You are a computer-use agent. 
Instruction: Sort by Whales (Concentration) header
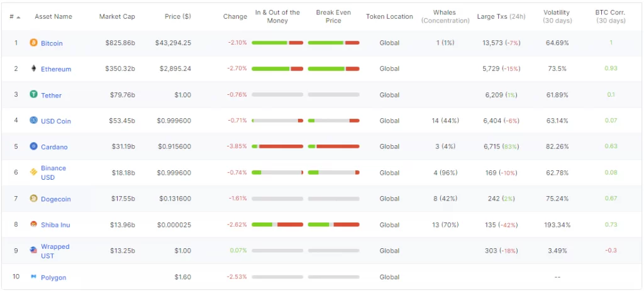click(x=445, y=16)
